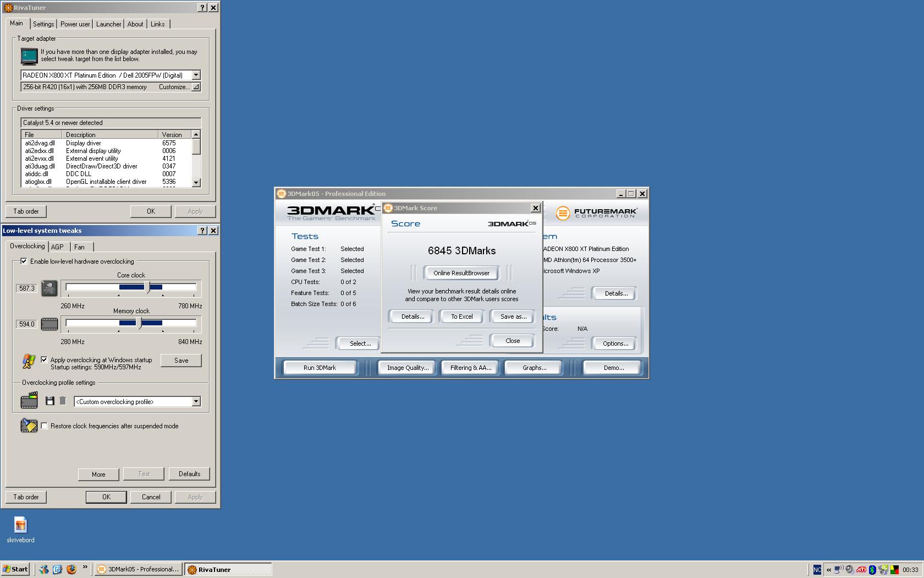This screenshot has height=578, width=924.
Task: Click the core clock value field 587.3
Action: (x=27, y=288)
